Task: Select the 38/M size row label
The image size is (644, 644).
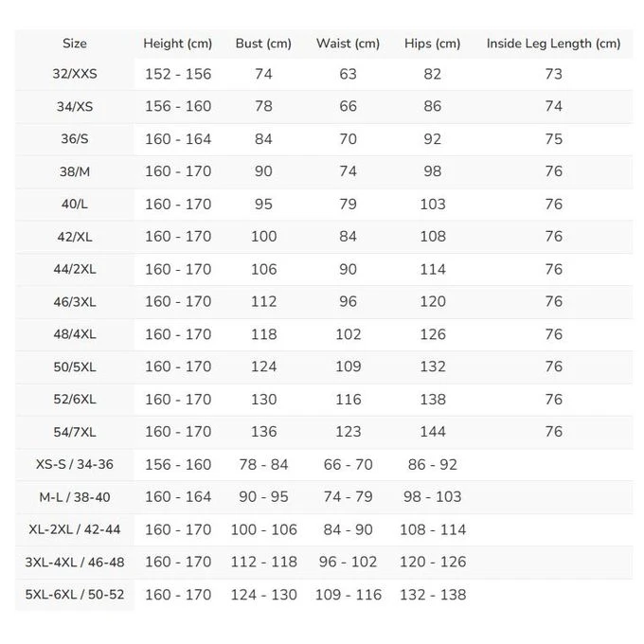Action: [x=75, y=171]
